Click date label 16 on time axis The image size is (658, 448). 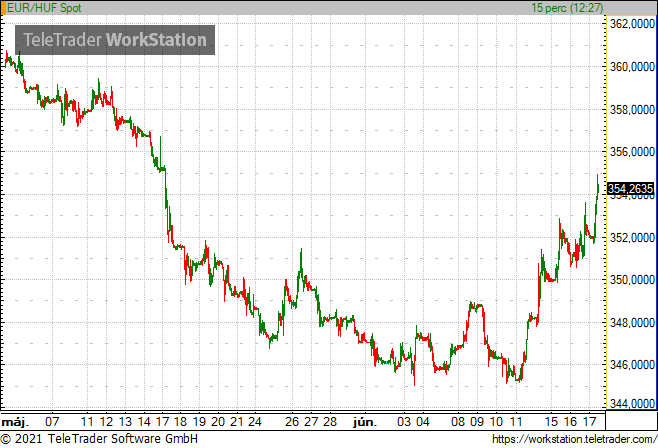tap(570, 422)
